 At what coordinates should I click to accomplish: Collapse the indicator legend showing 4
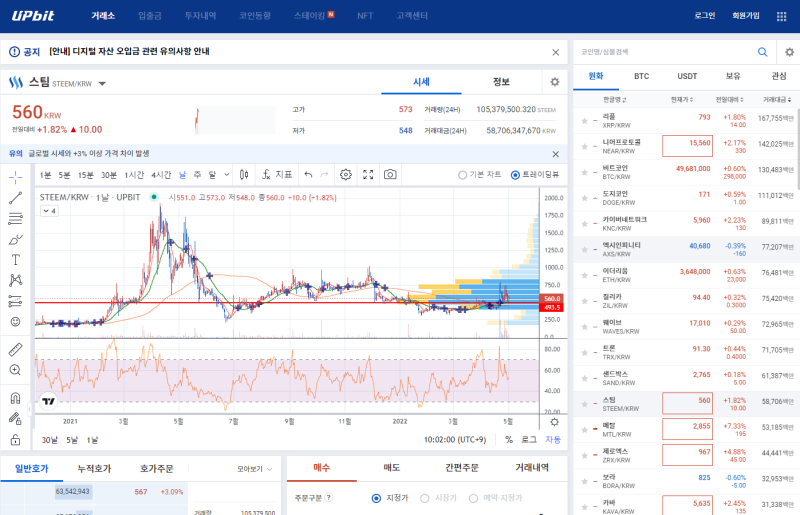click(49, 211)
